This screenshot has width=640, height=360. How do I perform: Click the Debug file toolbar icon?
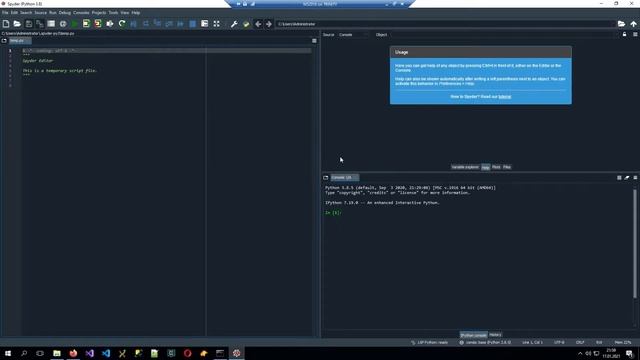coord(133,24)
